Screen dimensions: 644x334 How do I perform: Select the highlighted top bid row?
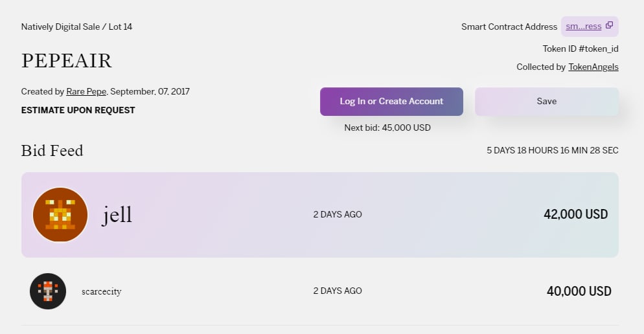click(x=320, y=215)
